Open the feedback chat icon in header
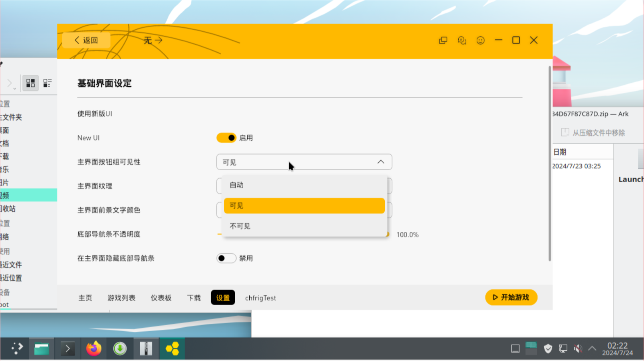 [x=462, y=41]
